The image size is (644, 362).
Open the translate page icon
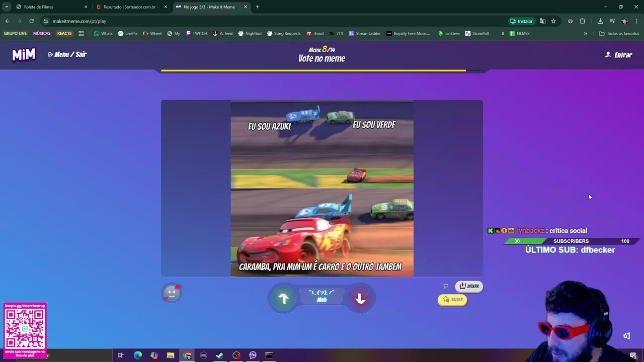pyautogui.click(x=542, y=21)
